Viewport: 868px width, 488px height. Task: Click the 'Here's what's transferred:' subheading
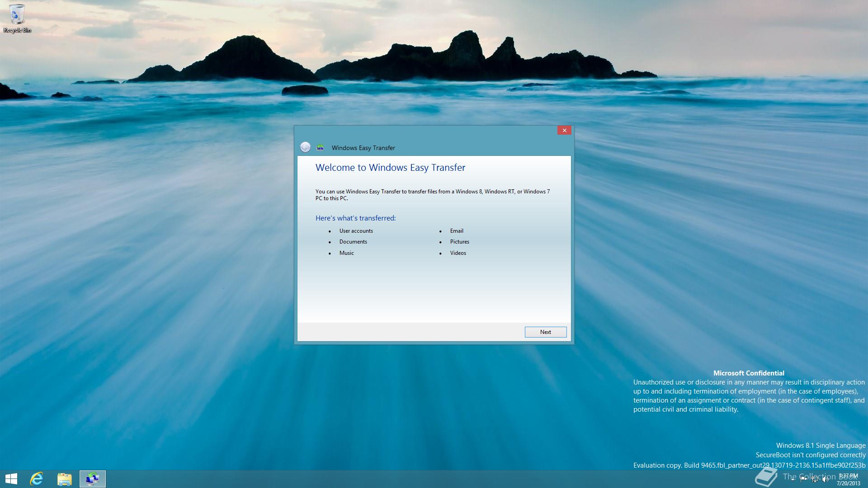point(355,218)
